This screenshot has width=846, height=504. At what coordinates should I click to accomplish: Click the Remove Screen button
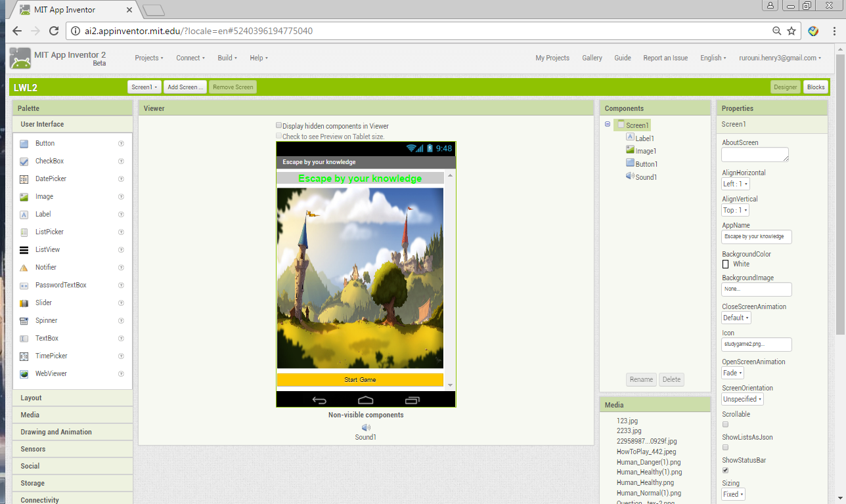pos(233,87)
